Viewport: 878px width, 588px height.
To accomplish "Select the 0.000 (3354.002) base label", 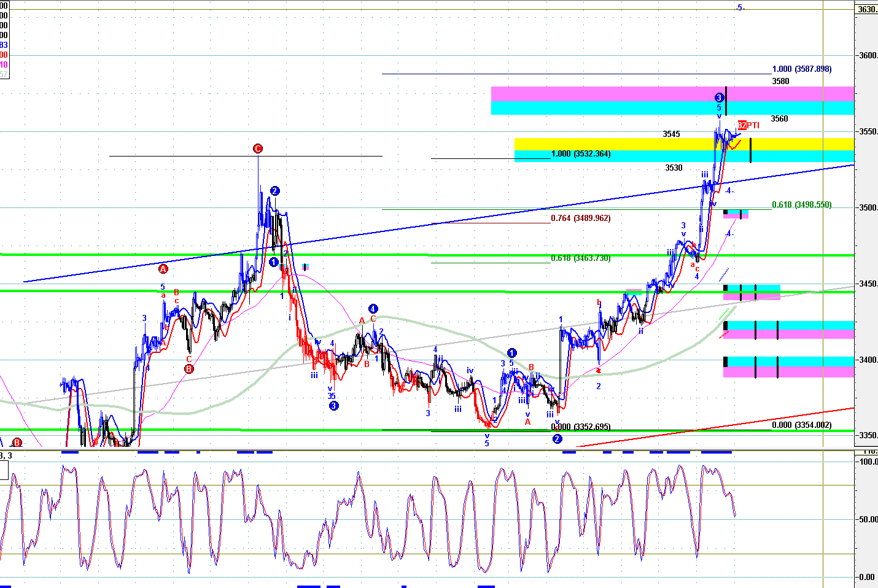I will [x=801, y=425].
